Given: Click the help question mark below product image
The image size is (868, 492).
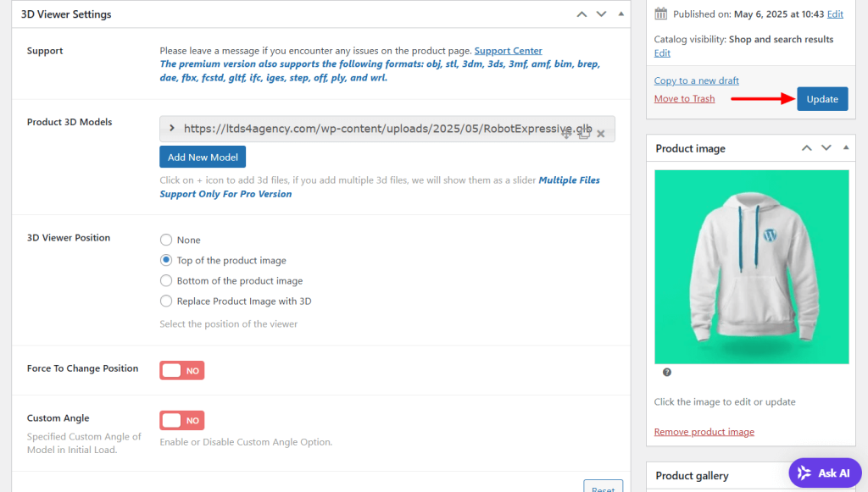Looking at the screenshot, I should pos(667,372).
